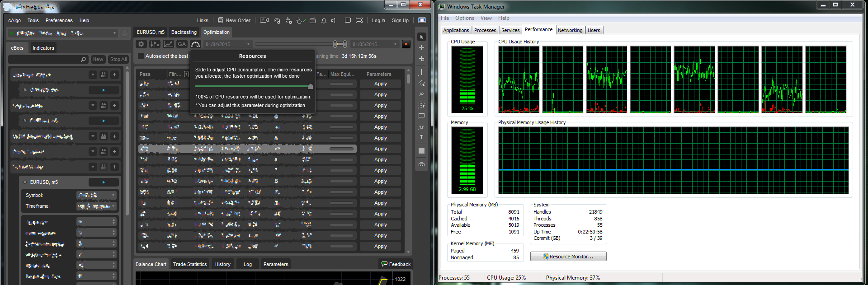
Task: Open the Log tab
Action: (x=248, y=264)
